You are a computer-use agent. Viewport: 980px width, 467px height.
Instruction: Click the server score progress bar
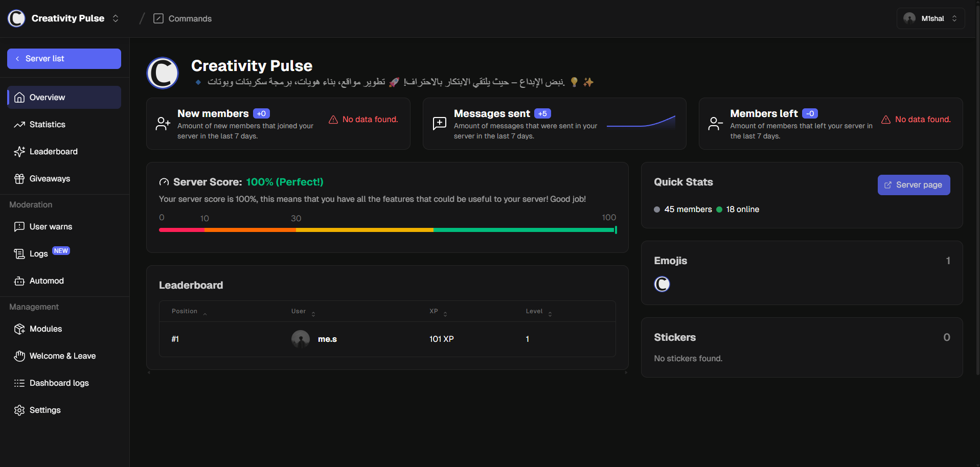[x=388, y=230]
